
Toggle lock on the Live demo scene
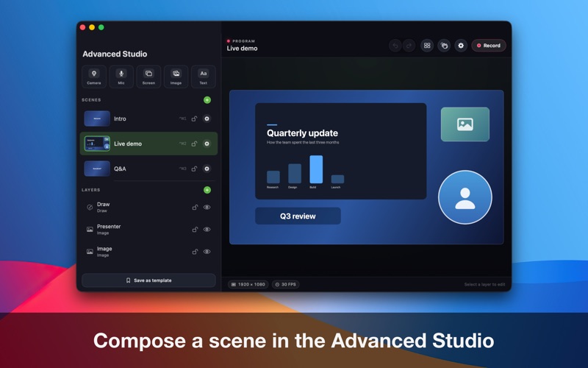click(x=194, y=144)
